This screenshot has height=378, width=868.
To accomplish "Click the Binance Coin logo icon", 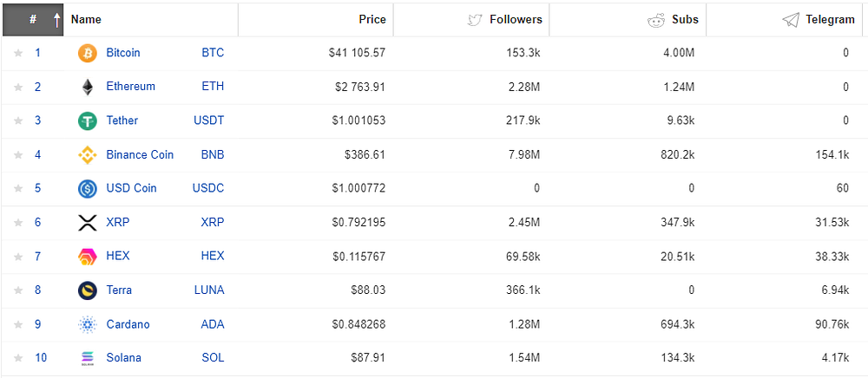I will tap(88, 155).
